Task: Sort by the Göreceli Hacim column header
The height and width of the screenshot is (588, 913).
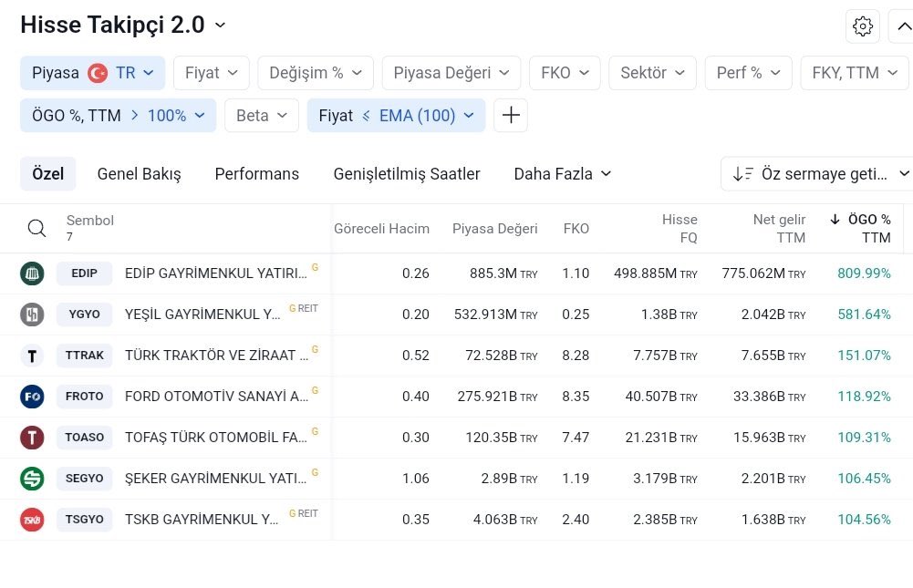Action: click(381, 229)
